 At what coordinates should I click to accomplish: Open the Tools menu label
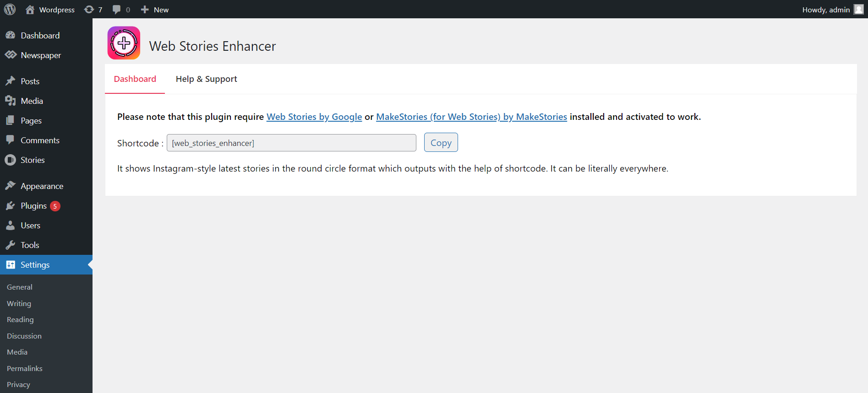(30, 245)
